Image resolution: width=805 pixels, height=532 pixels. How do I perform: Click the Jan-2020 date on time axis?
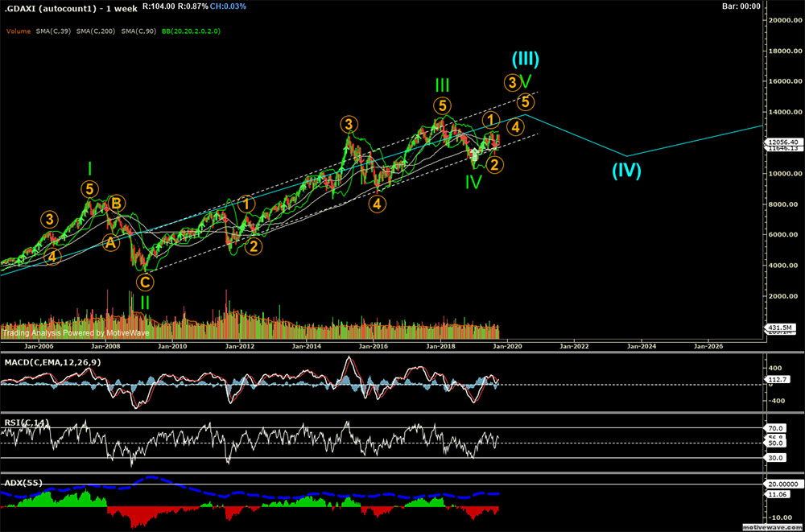pos(507,345)
